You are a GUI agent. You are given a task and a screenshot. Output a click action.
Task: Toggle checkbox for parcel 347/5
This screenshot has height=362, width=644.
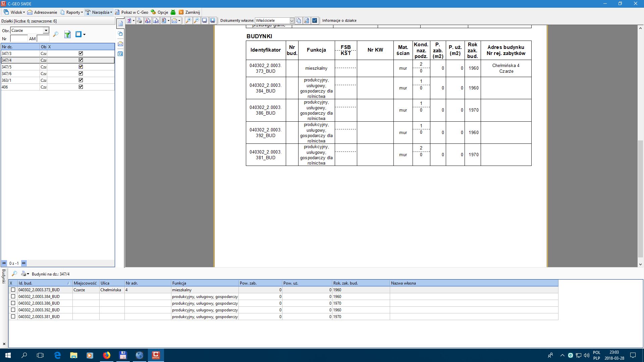pos(81,67)
